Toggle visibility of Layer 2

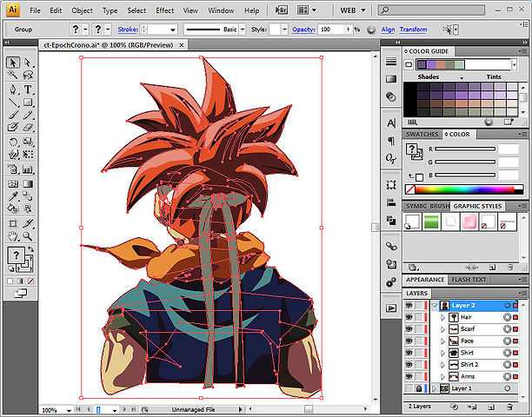[409, 306]
